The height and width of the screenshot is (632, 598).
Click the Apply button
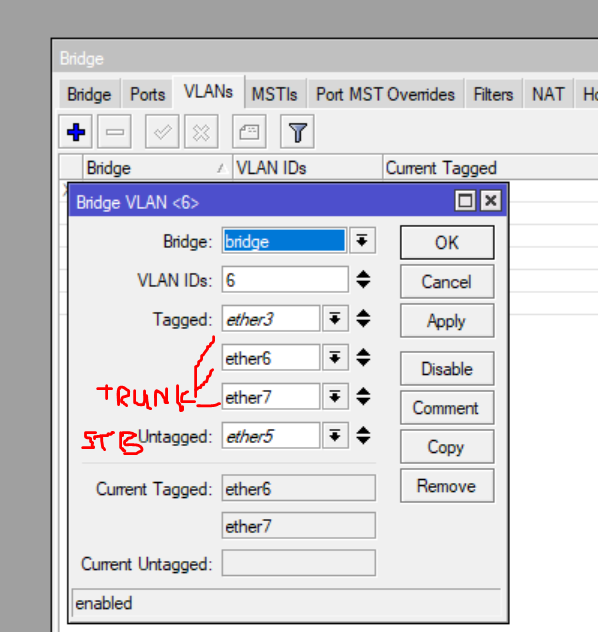(447, 321)
